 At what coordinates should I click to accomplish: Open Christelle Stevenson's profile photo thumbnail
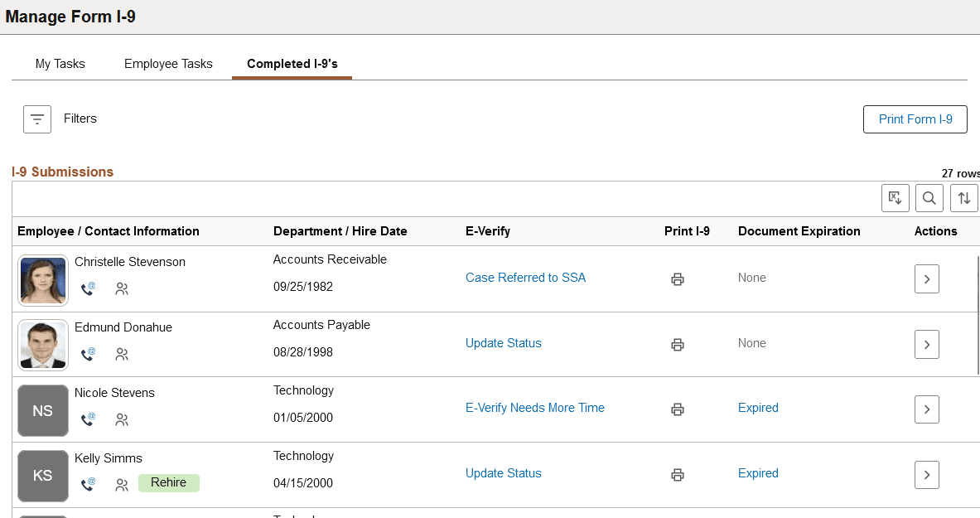point(42,279)
